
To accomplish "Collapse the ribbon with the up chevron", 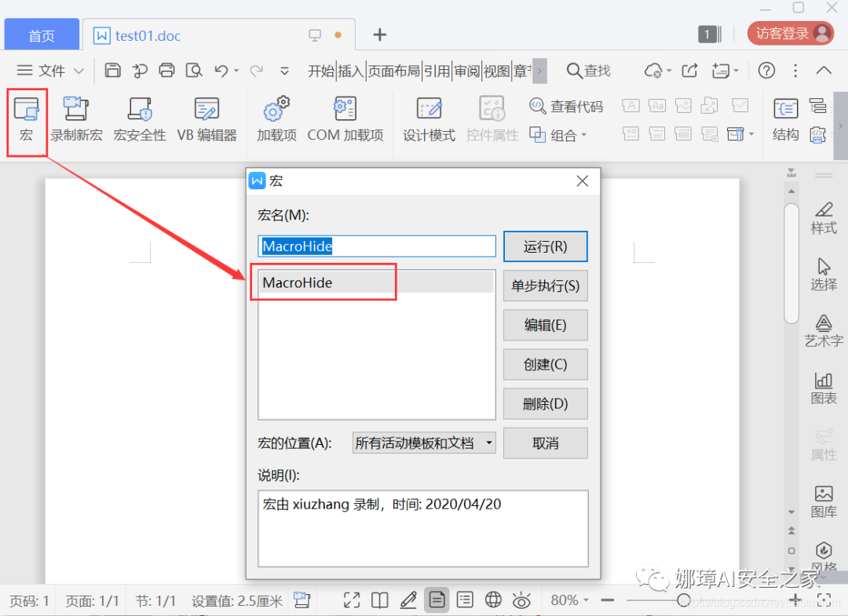I will (x=824, y=71).
